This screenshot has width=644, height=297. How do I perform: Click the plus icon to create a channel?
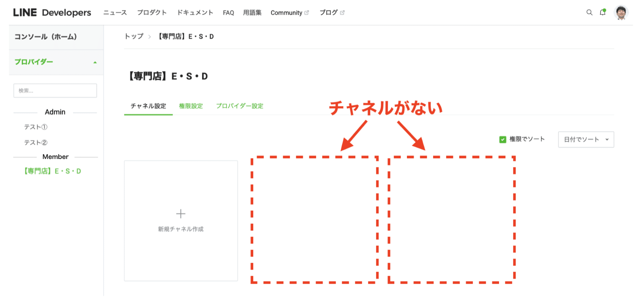click(x=181, y=214)
